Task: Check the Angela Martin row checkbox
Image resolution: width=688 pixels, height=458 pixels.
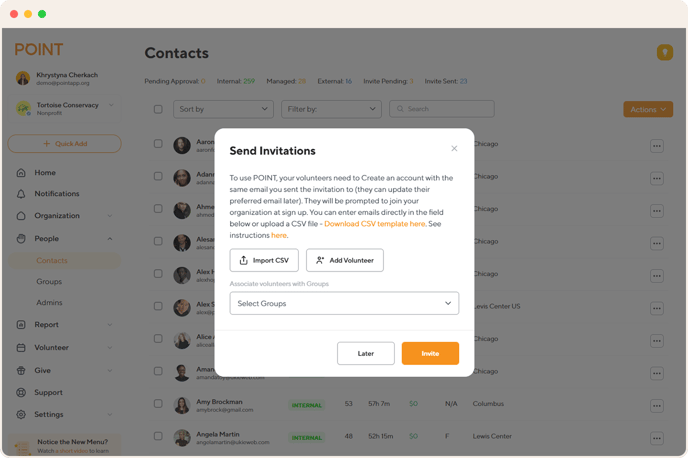Action: (158, 436)
